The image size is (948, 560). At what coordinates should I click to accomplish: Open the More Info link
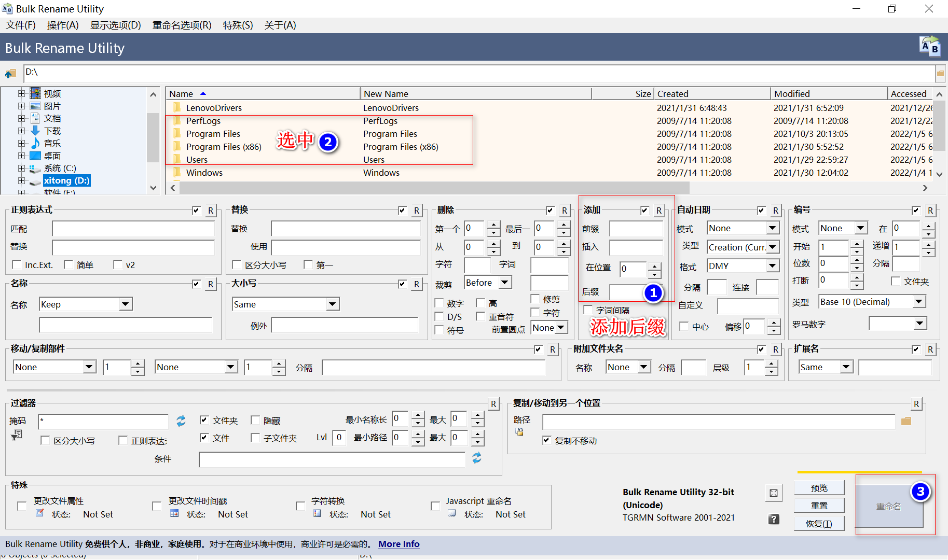(399, 544)
